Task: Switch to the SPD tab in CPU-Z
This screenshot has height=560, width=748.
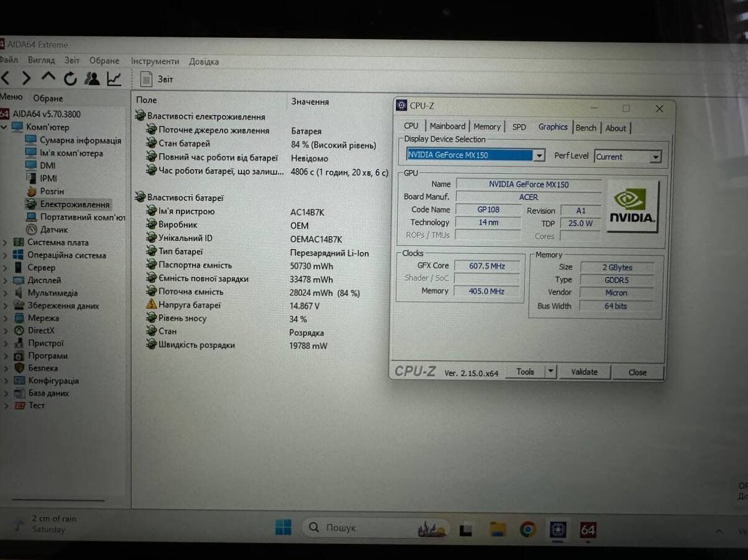Action: (519, 127)
